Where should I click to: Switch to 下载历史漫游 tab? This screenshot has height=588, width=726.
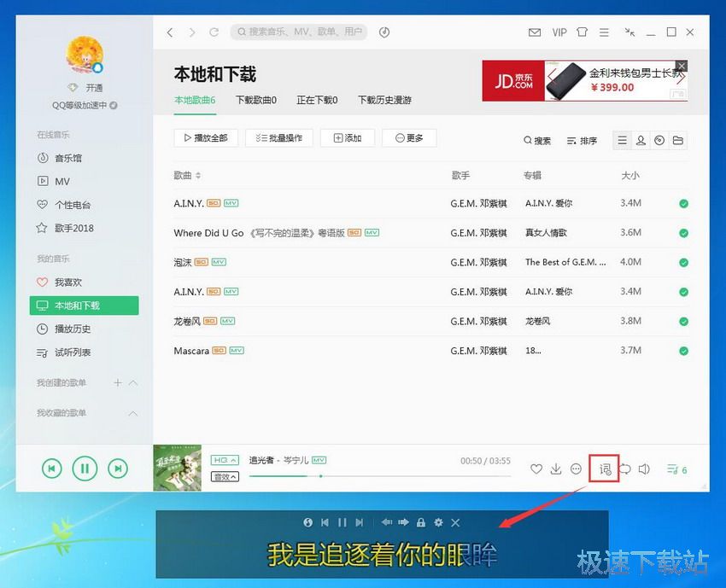(x=384, y=100)
